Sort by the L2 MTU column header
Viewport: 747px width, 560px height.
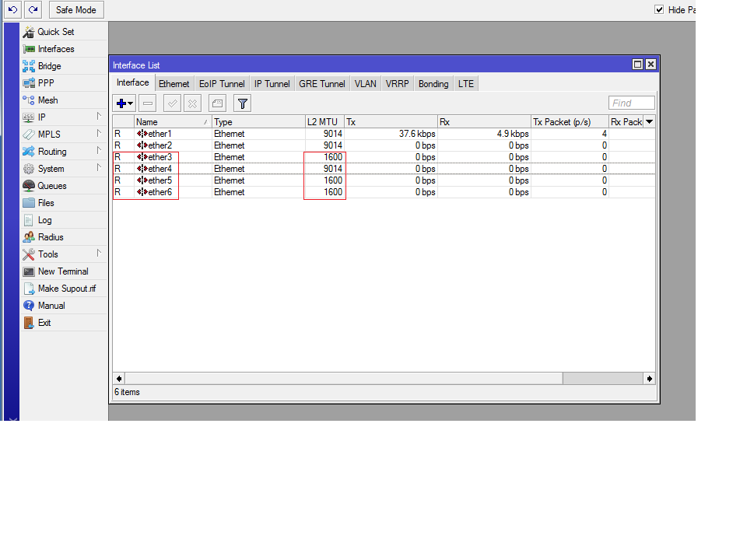pos(324,122)
